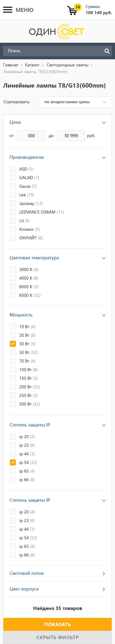Open the sorting dropdown по возрастанию цены
This screenshot has height=644, width=115.
[75, 102]
